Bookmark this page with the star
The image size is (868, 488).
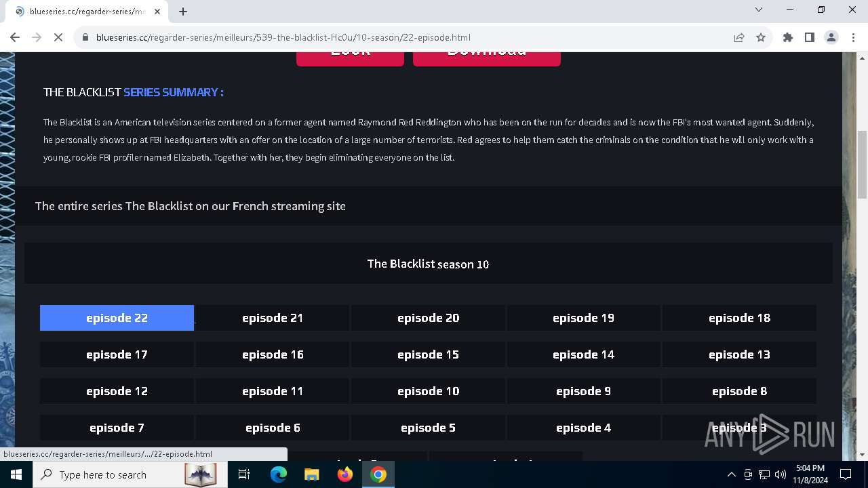pyautogui.click(x=761, y=37)
